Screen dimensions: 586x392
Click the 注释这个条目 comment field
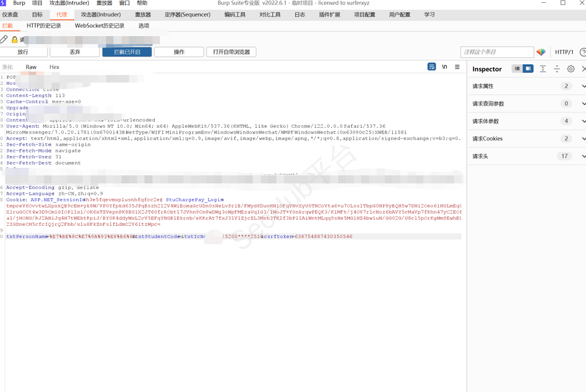pos(497,52)
